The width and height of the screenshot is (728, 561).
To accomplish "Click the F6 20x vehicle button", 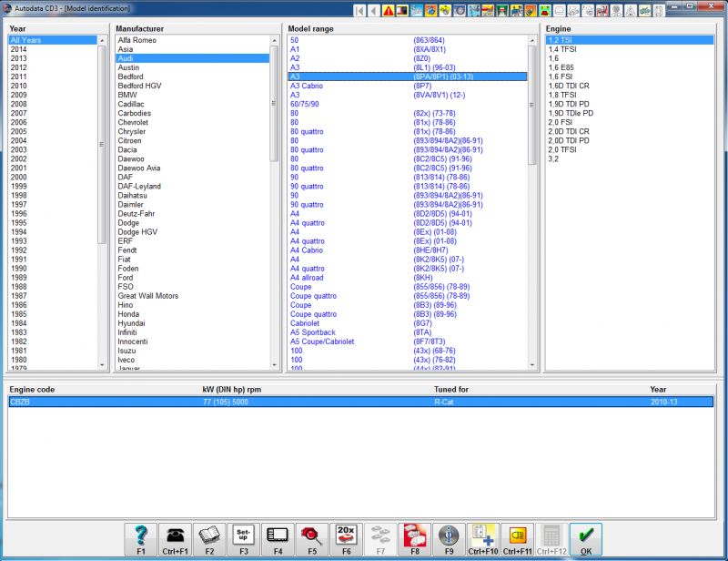I will tap(347, 539).
